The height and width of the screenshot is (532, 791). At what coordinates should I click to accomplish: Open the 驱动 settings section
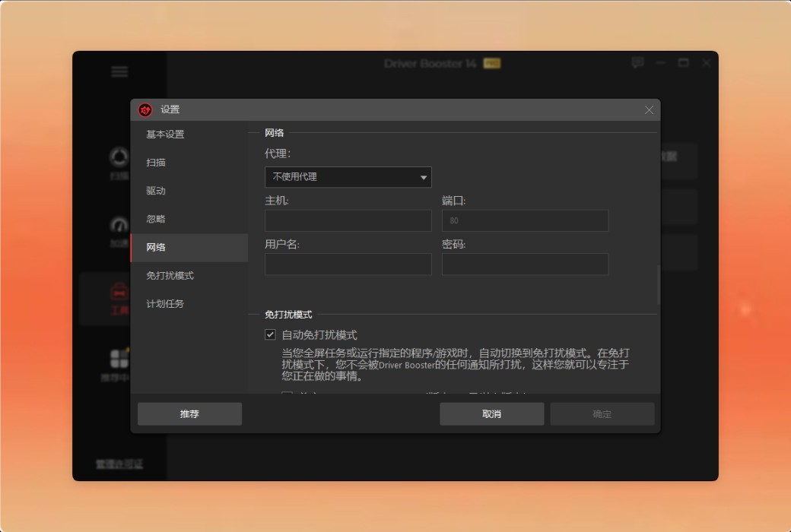[189, 191]
